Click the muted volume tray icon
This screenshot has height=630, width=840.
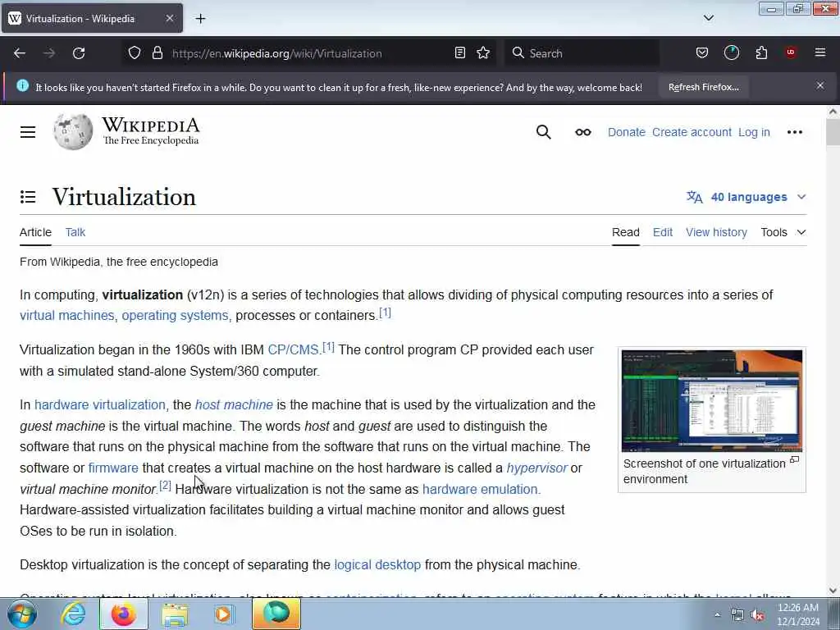point(757,615)
